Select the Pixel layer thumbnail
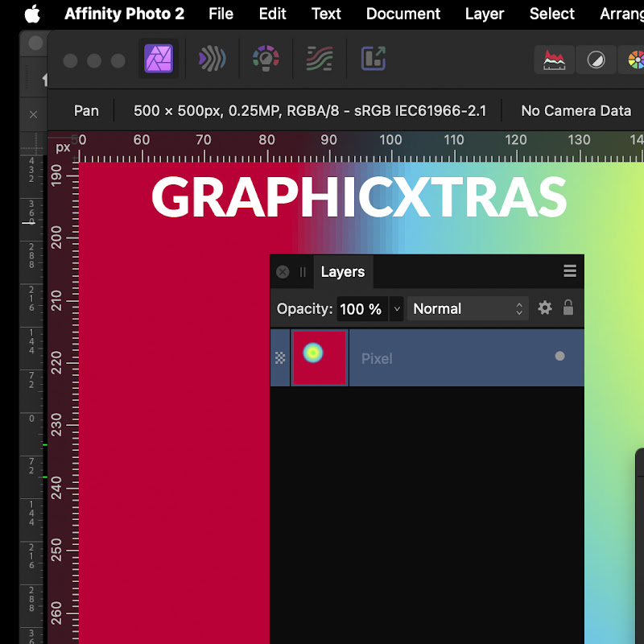 click(320, 357)
